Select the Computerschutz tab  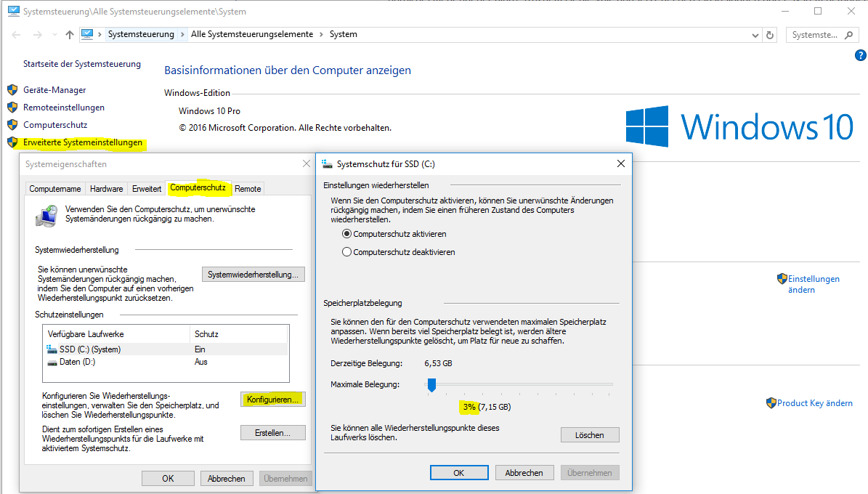198,187
